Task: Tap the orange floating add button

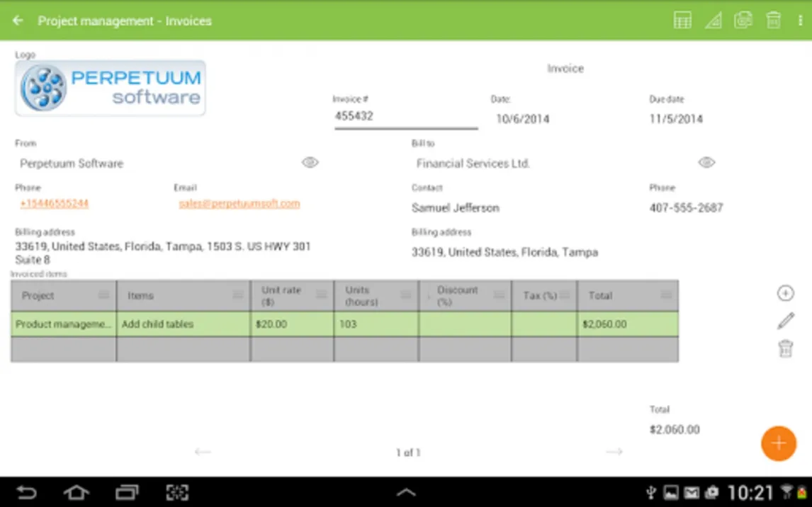Action: tap(779, 443)
